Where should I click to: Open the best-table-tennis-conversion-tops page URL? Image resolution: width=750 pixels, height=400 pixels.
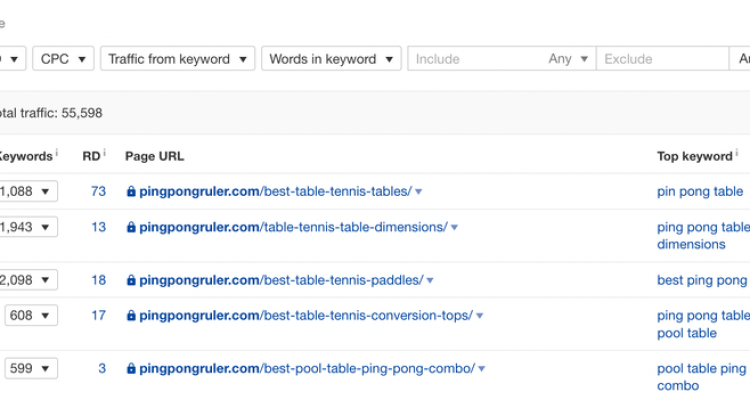tap(306, 315)
